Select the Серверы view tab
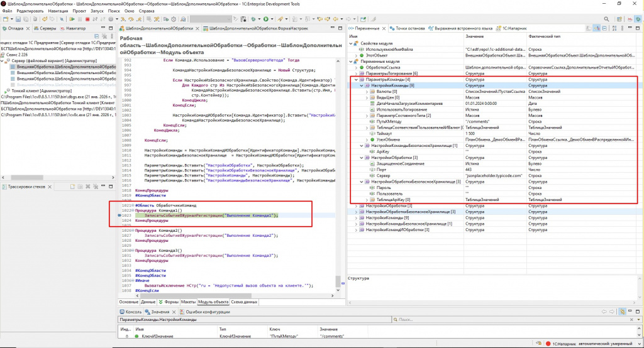Image resolution: width=644 pixels, height=348 pixels. 47,29
